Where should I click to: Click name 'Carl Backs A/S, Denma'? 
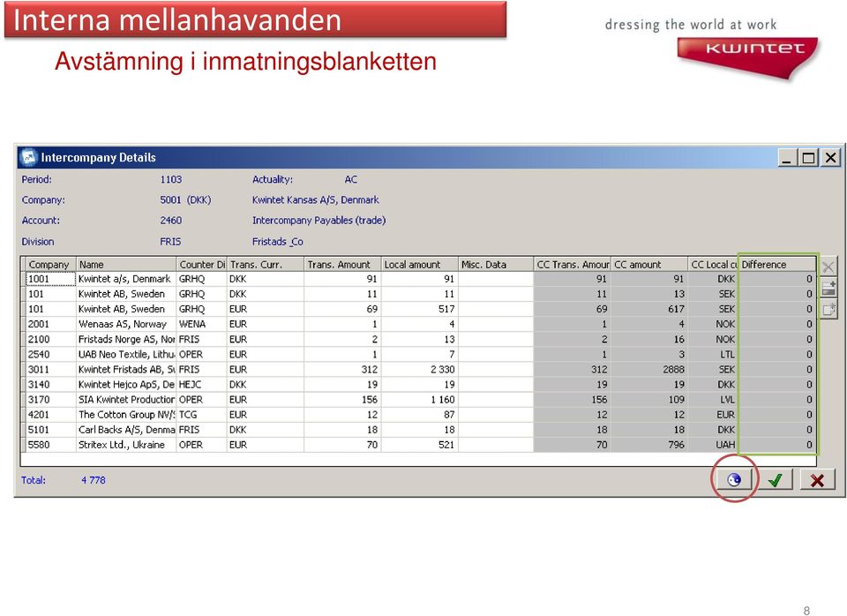(x=126, y=430)
